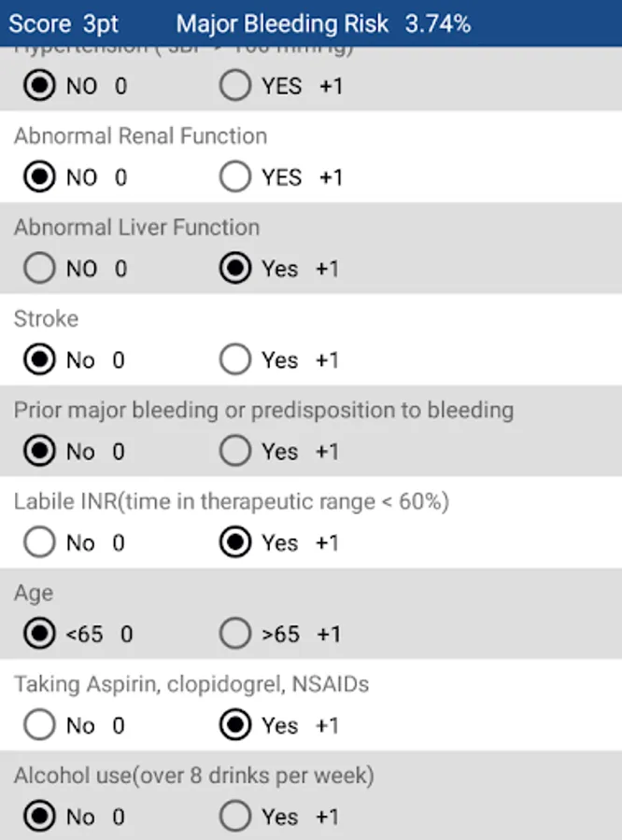The width and height of the screenshot is (622, 840).
Task: Select Yes for Alcohol use
Action: pyautogui.click(x=235, y=817)
